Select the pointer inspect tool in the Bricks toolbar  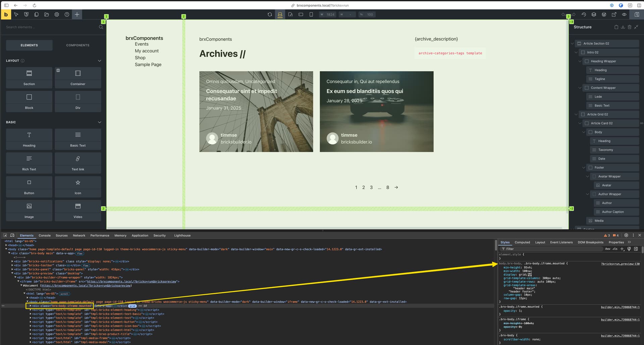[x=16, y=14]
